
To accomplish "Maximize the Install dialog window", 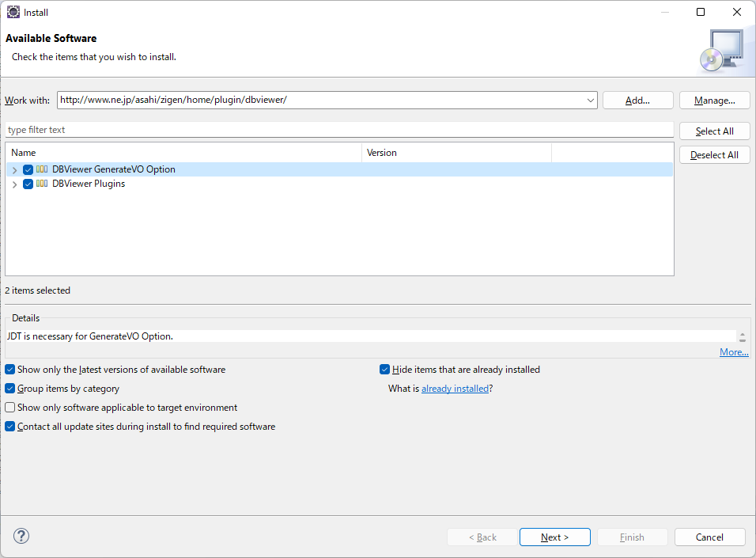I will 701,12.
